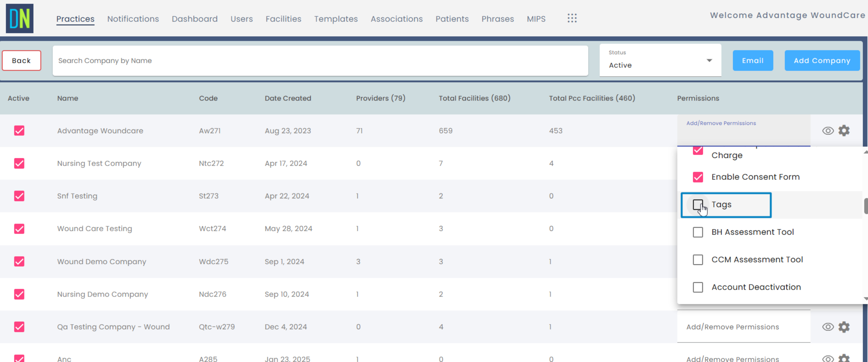868x362 pixels.
Task: Open the apps grid menu icon
Action: coord(572,18)
